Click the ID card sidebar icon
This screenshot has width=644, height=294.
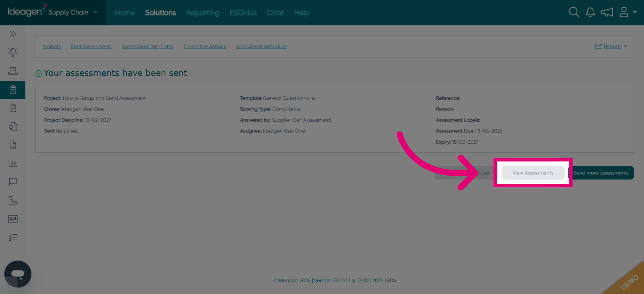coord(13,219)
